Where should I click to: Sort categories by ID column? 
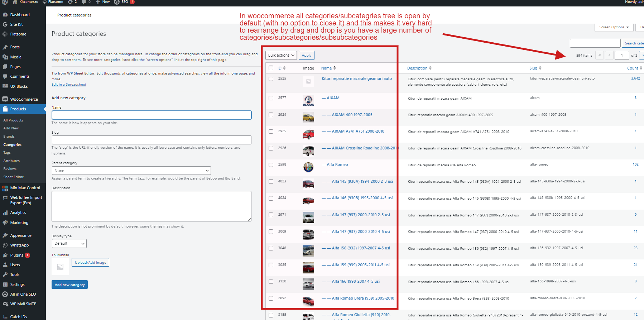point(282,68)
